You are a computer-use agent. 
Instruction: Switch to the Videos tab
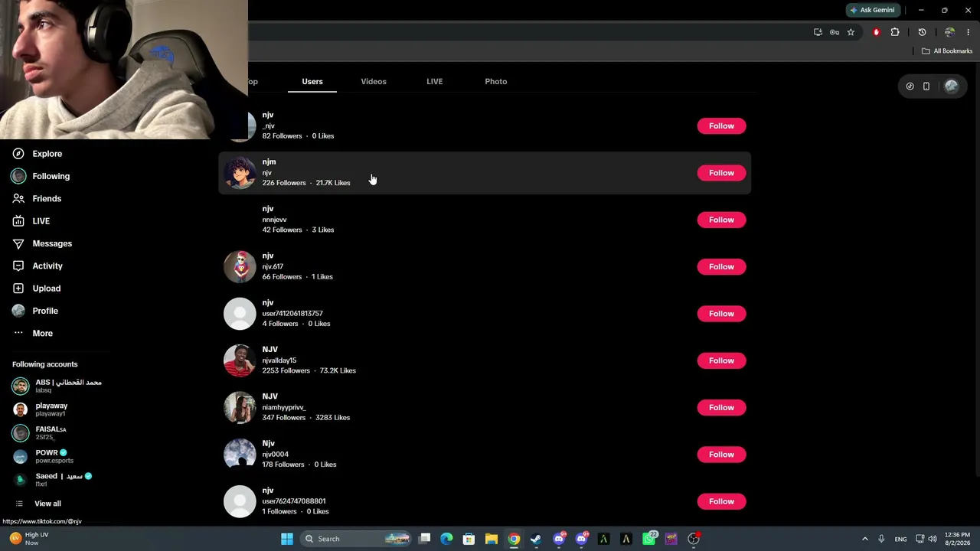click(374, 82)
